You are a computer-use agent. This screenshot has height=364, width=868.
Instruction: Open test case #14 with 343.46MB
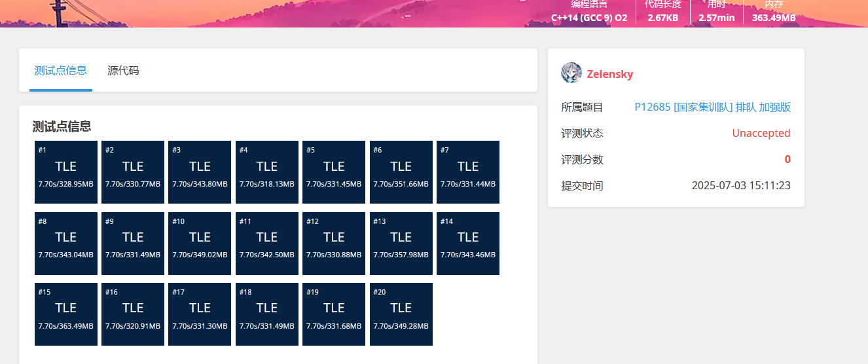(468, 244)
